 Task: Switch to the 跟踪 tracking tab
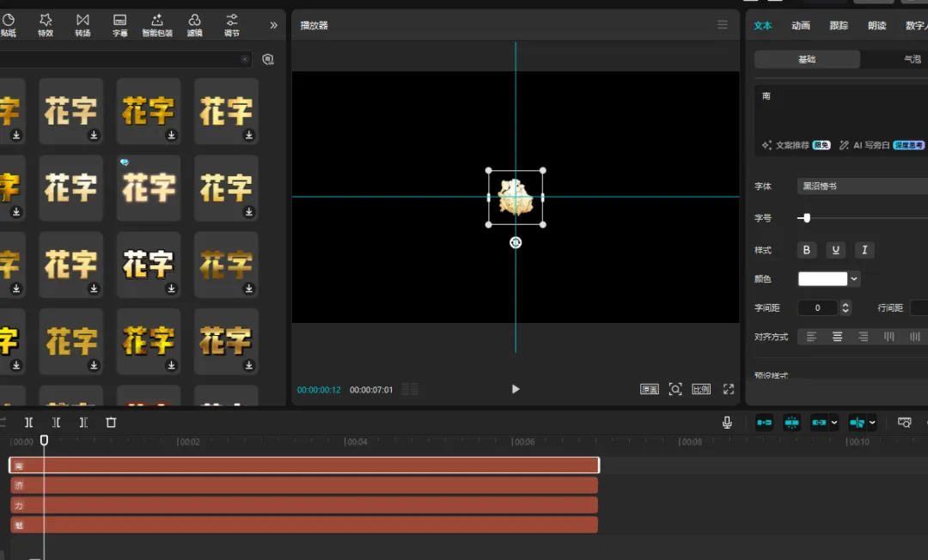point(839,26)
